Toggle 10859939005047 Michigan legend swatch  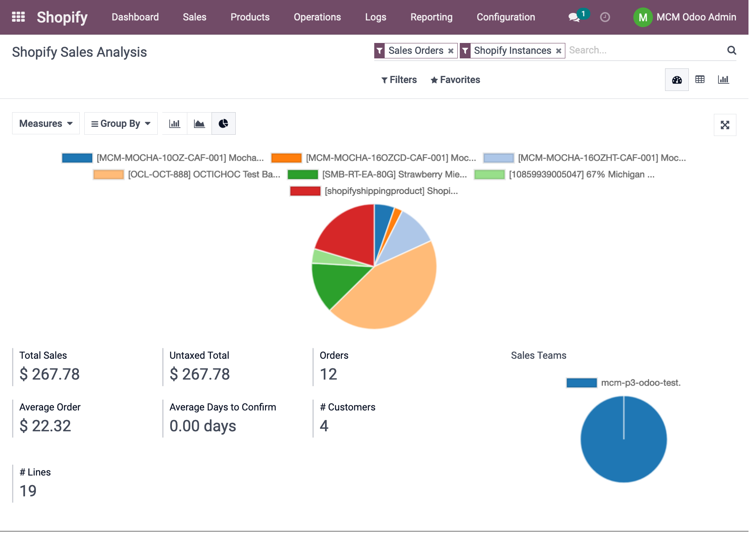[489, 175]
